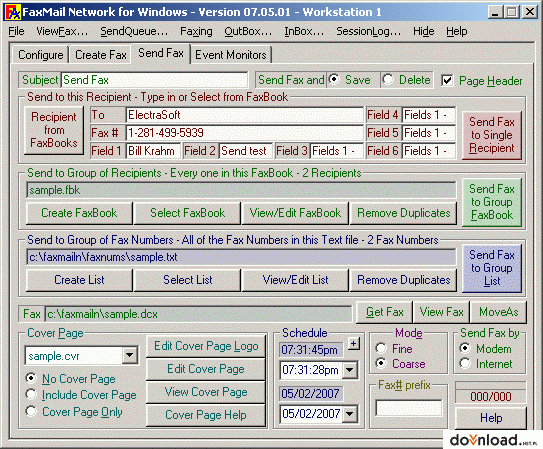The image size is (543, 449).
Task: Click Recipient from FaxBooks button
Action: [x=54, y=130]
